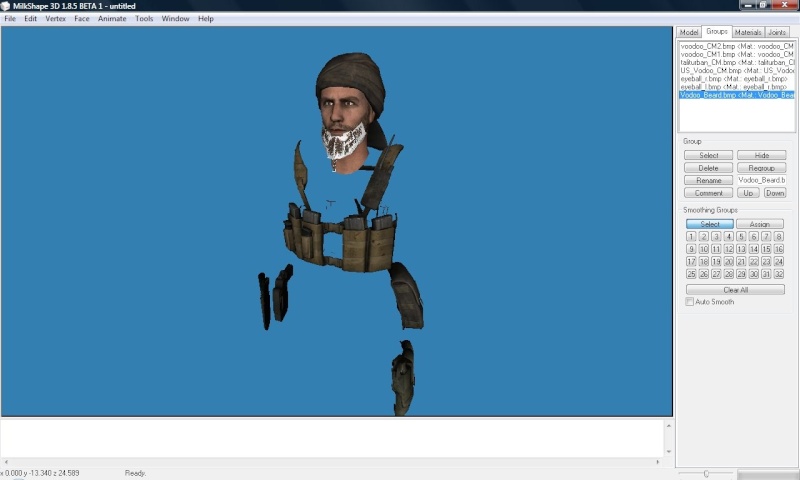This screenshot has height=480, width=800.
Task: Click the Ready status text
Action: tap(135, 473)
